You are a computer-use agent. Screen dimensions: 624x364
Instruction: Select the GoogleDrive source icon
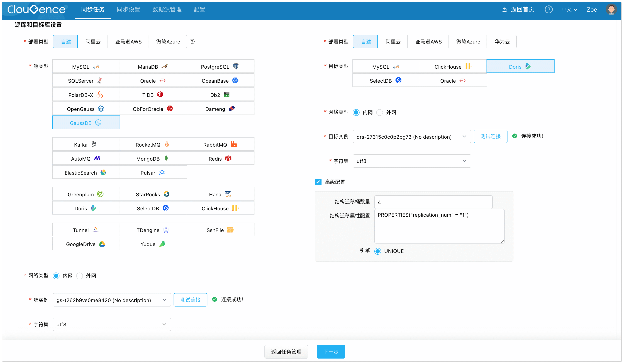(x=102, y=244)
